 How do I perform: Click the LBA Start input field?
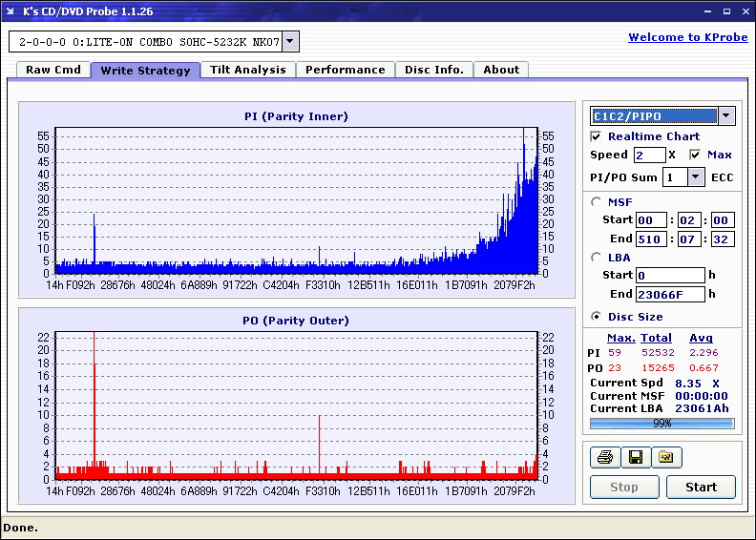coord(670,275)
